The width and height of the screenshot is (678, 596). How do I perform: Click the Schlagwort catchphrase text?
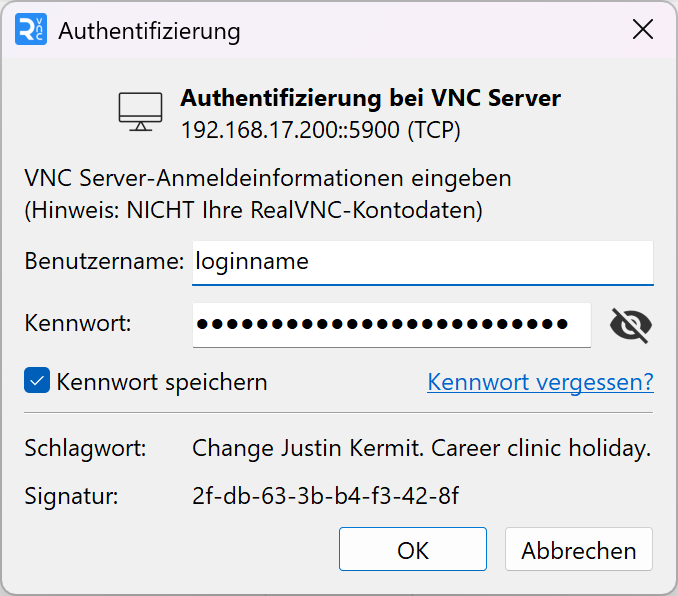click(x=421, y=448)
